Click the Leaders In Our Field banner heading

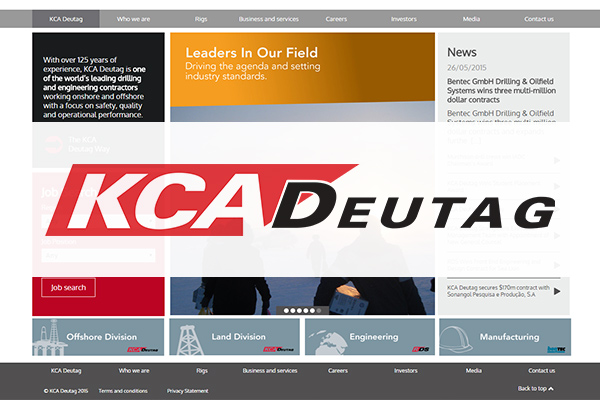pyautogui.click(x=251, y=52)
